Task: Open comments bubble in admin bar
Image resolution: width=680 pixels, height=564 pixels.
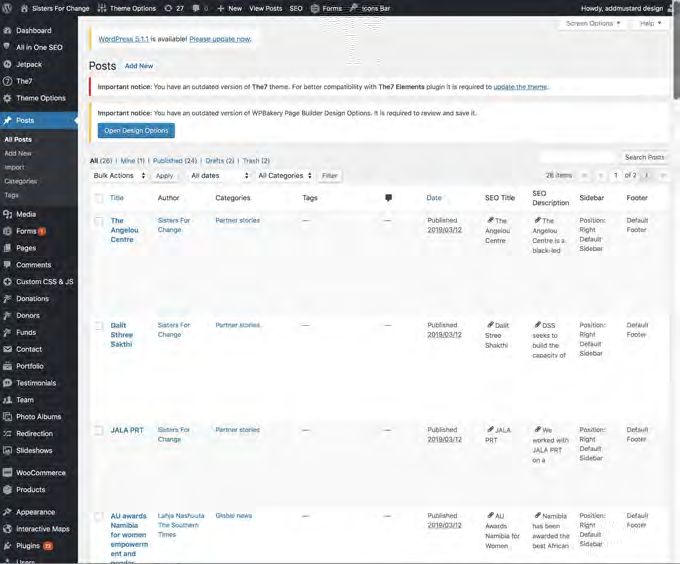Action: (x=196, y=8)
